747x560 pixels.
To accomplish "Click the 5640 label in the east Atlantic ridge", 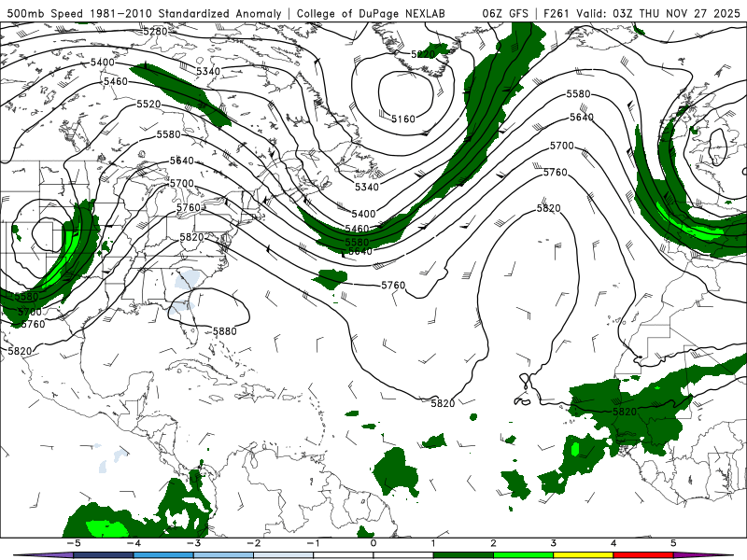I will click(582, 118).
